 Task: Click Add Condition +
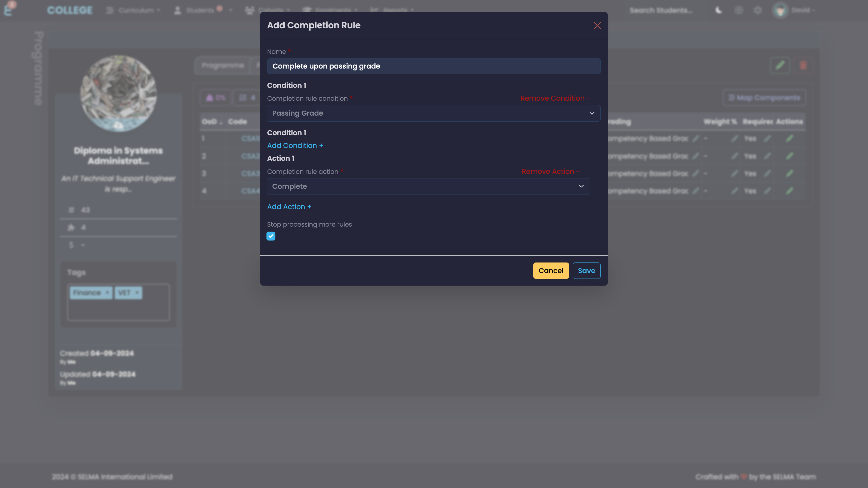pyautogui.click(x=295, y=146)
